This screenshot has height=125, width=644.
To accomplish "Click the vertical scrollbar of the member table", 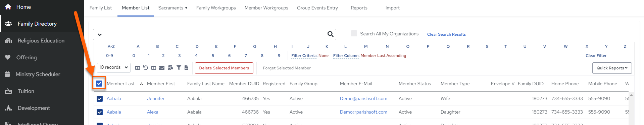I will point(631,108).
